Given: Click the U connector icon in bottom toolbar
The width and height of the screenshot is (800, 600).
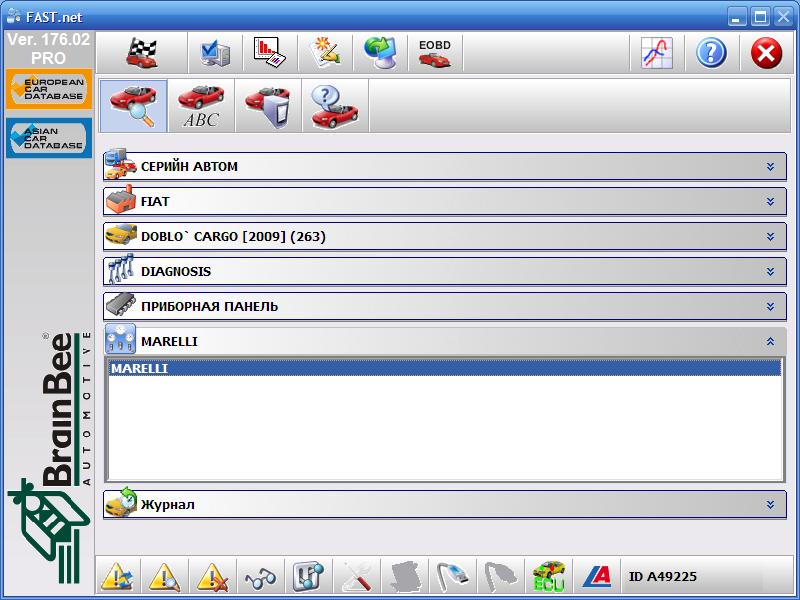Looking at the screenshot, I should click(308, 577).
